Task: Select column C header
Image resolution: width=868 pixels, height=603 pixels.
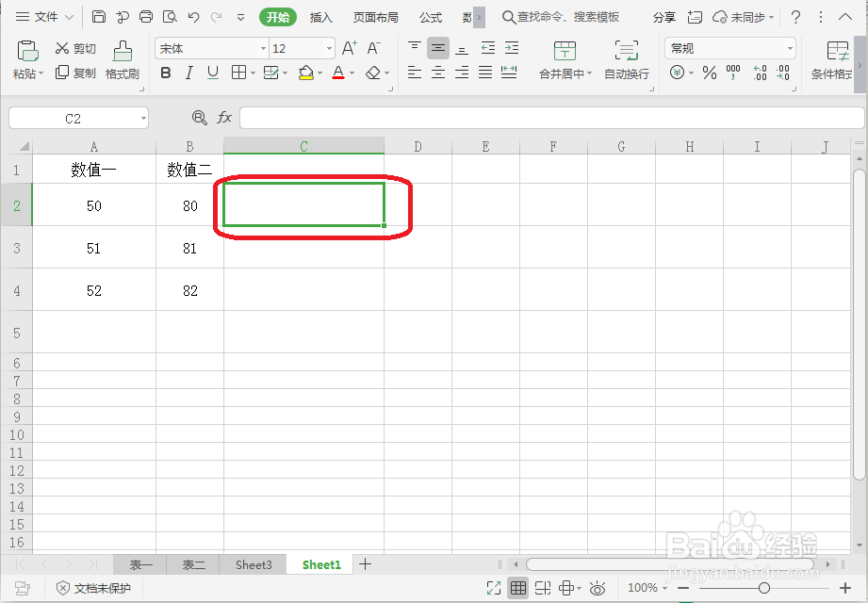Action: pos(303,146)
